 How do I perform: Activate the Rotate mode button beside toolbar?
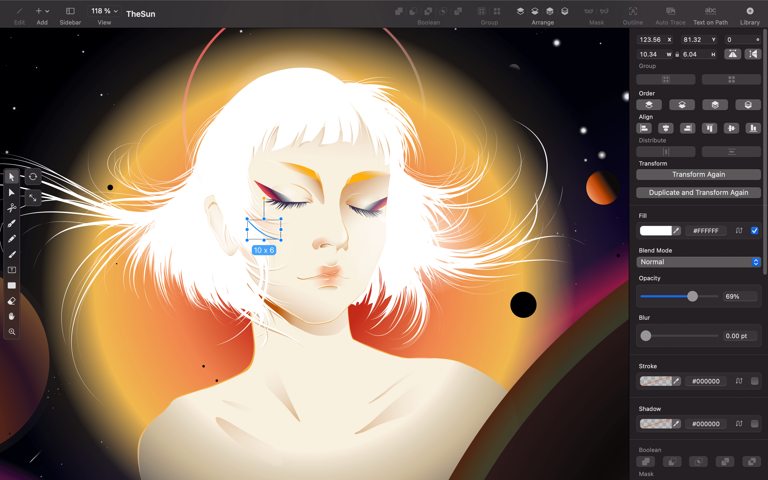tap(33, 177)
